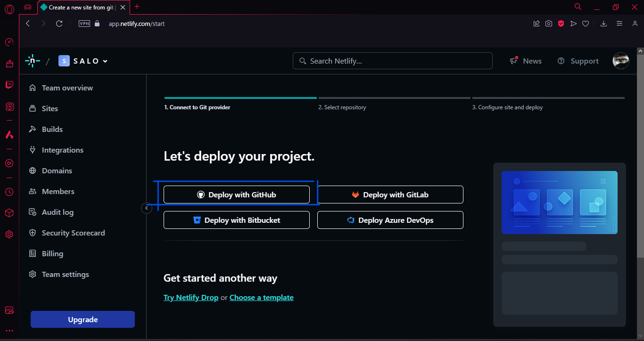
Task: Click the three-dots sidebar setup icon
Action: (9, 331)
